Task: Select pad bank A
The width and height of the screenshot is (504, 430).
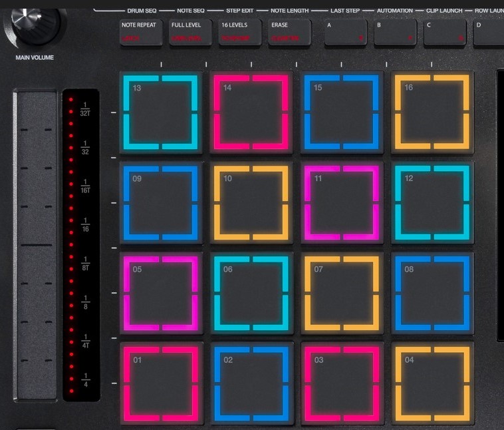Action: coord(346,31)
